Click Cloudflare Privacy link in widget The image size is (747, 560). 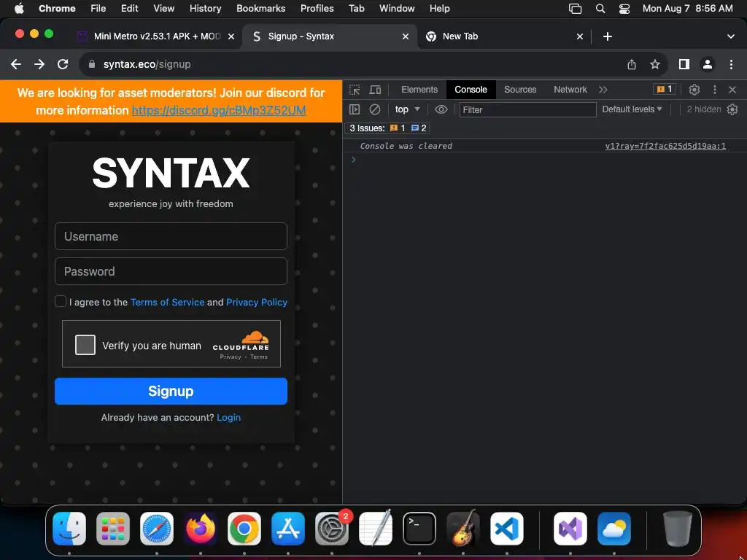click(231, 357)
